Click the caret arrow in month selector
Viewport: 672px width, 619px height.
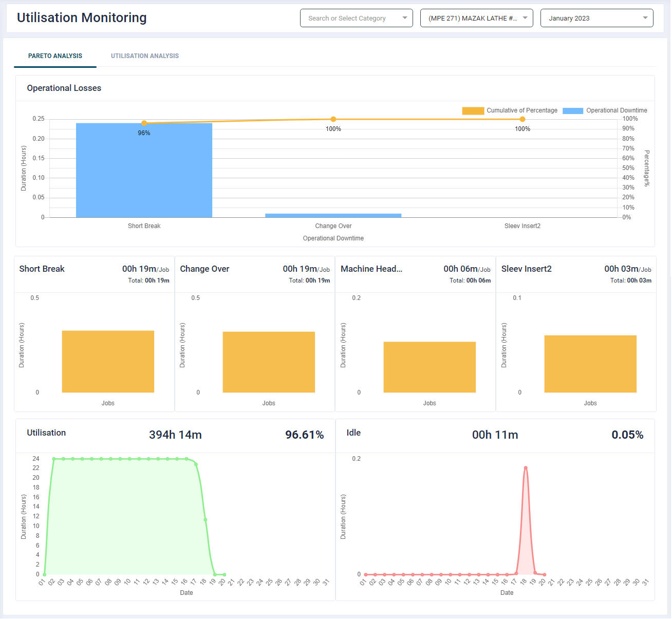click(x=645, y=18)
